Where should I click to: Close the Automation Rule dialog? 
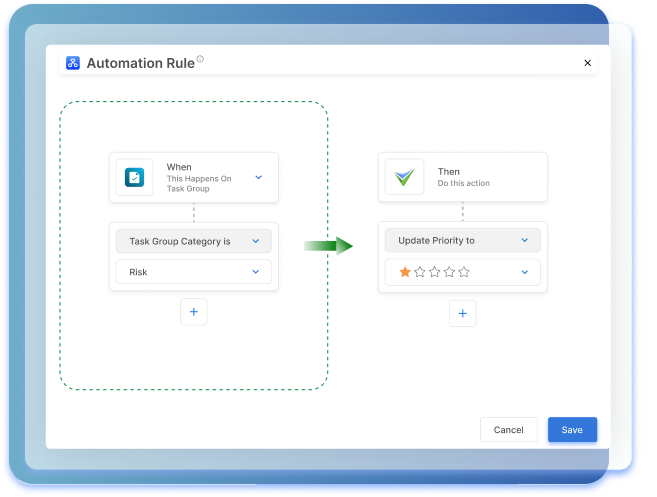click(x=587, y=63)
